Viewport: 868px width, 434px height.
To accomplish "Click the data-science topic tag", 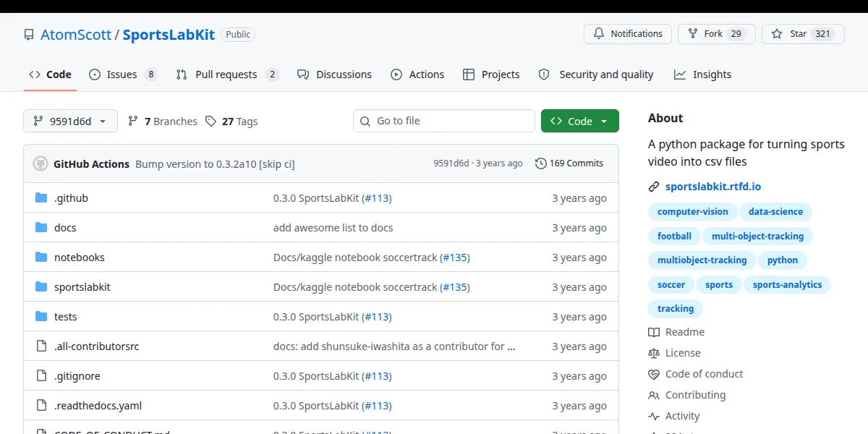I will tap(776, 212).
